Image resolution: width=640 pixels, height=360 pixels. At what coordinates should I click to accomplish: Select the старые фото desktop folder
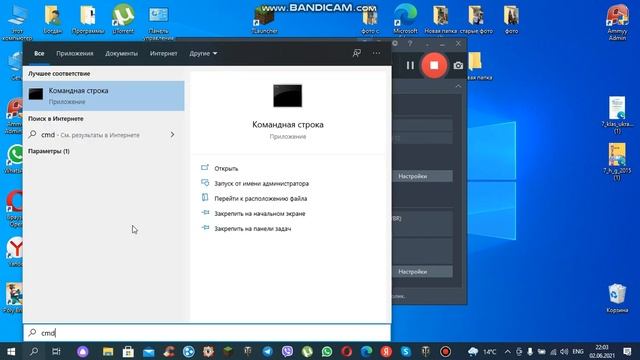[x=476, y=19]
